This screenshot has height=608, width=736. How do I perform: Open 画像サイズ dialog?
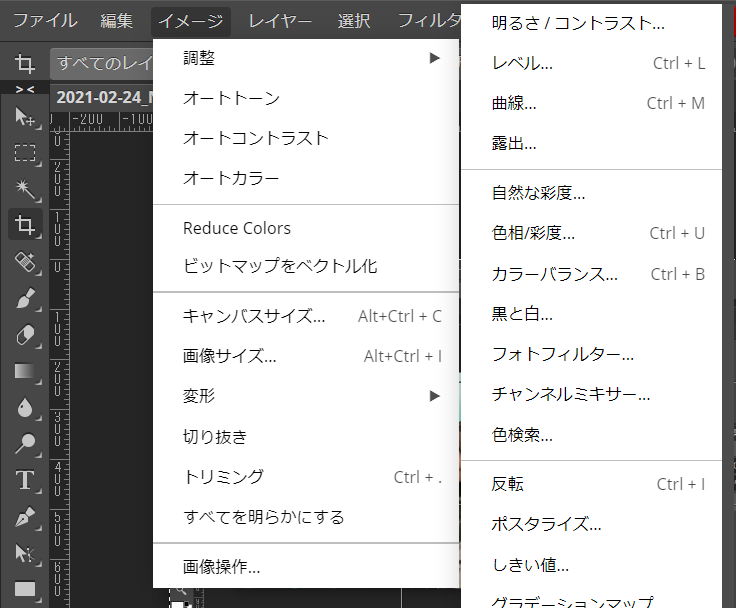[306, 356]
